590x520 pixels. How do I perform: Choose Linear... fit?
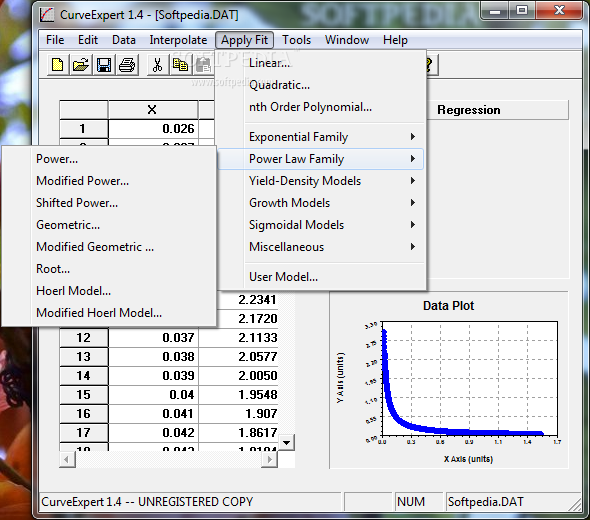(x=321, y=63)
